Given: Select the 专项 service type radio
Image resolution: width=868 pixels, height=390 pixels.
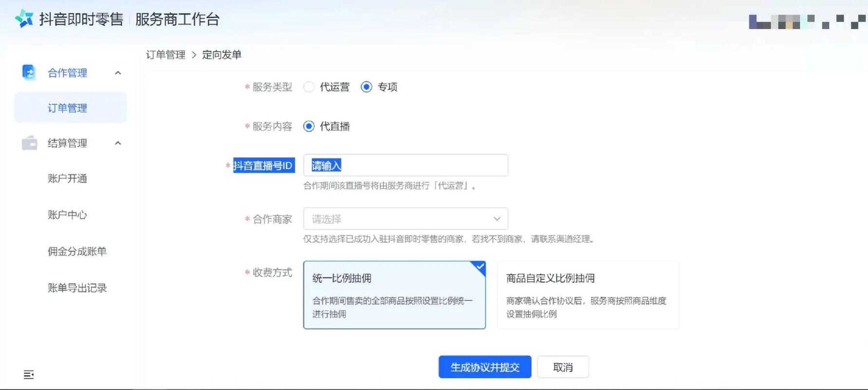Looking at the screenshot, I should point(366,87).
